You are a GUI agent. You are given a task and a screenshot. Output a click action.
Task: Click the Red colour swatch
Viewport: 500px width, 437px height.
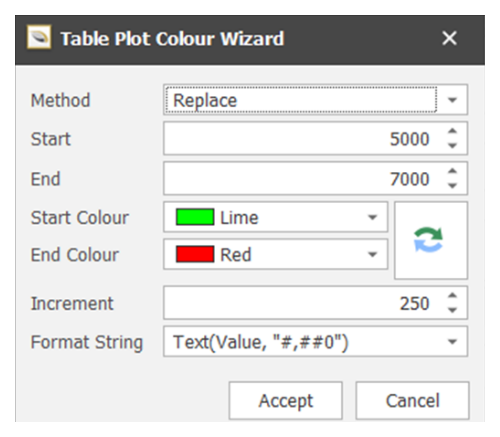click(195, 254)
